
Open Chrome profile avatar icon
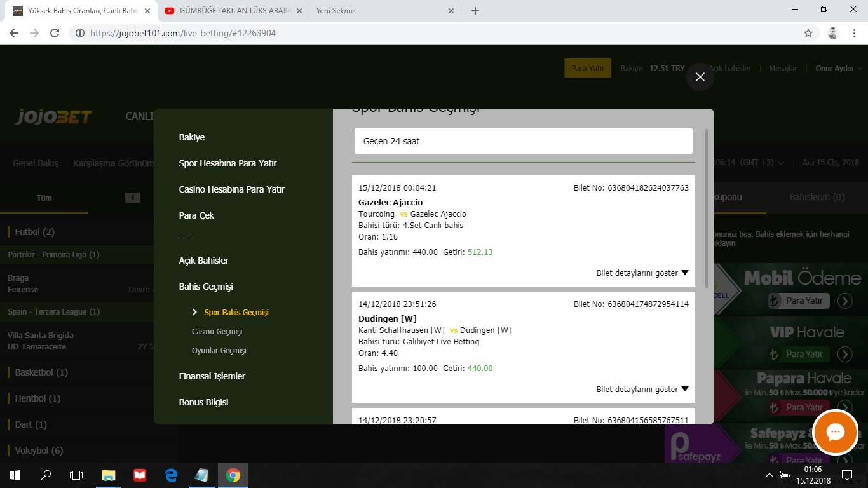tap(833, 33)
